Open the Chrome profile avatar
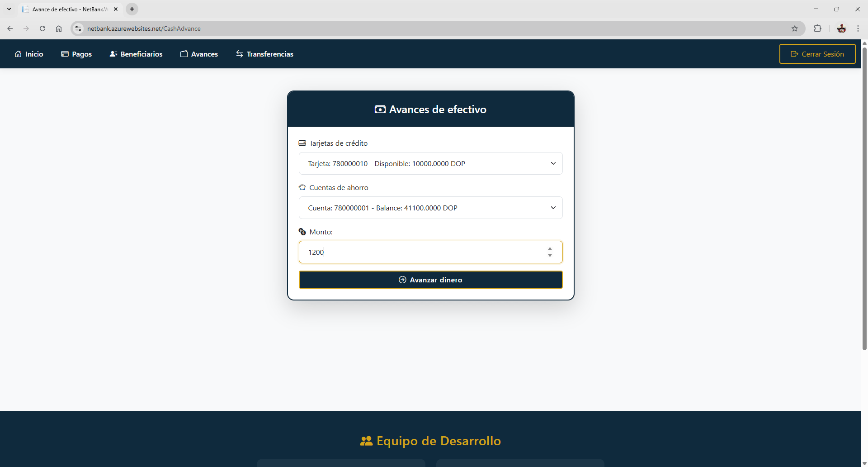Viewport: 868px width, 467px height. (x=841, y=29)
